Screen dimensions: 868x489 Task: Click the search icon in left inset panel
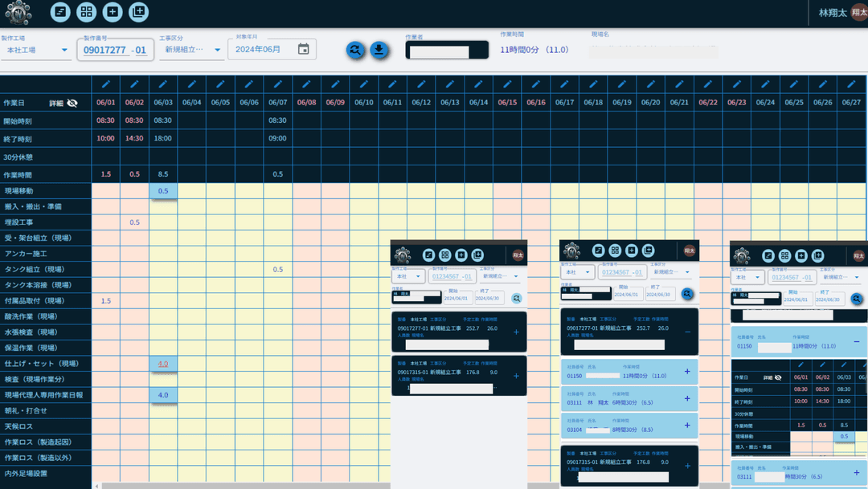click(517, 298)
